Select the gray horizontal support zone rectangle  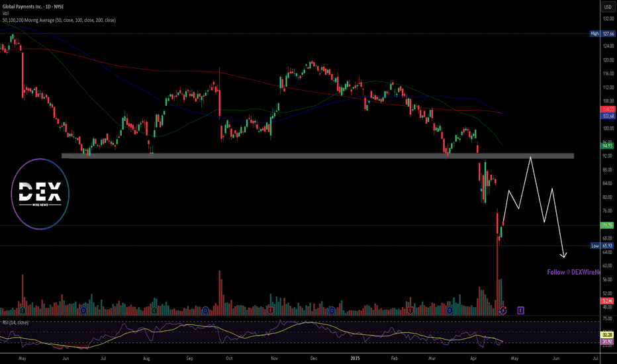[x=318, y=156]
